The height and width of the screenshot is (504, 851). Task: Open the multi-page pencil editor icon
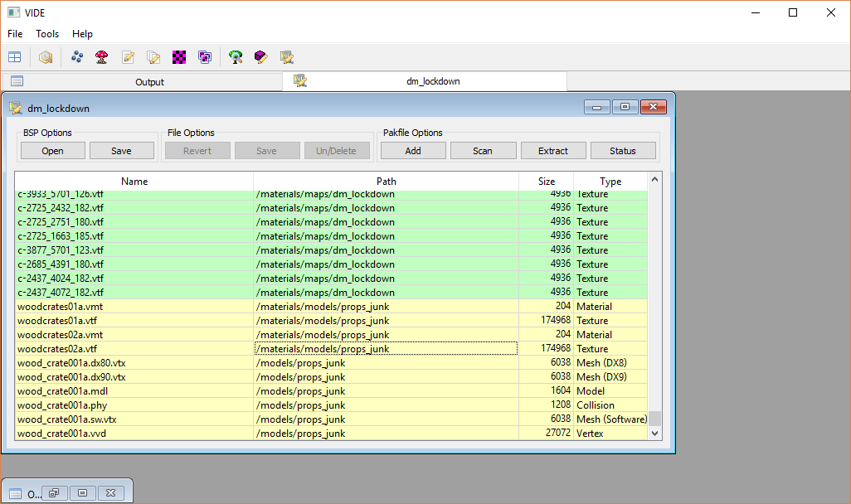(x=153, y=57)
